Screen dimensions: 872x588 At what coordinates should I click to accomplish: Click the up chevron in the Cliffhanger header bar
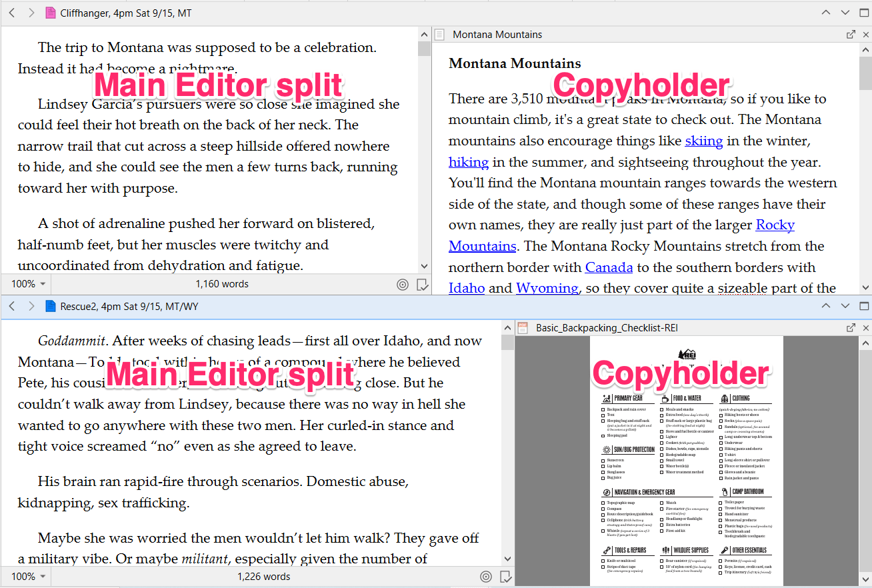tap(826, 12)
